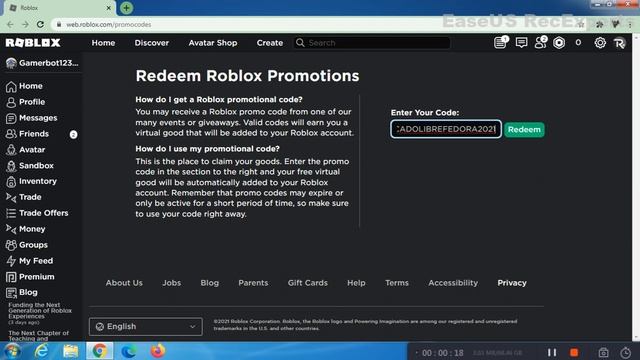The image size is (640, 360).
Task: Open Internet Explorer from taskbar
Action: click(41, 351)
